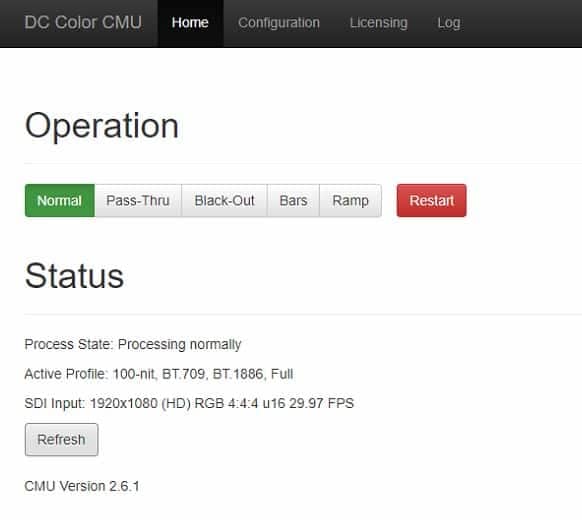Click the Processing normally state text
The width and height of the screenshot is (582, 520).
180,344
